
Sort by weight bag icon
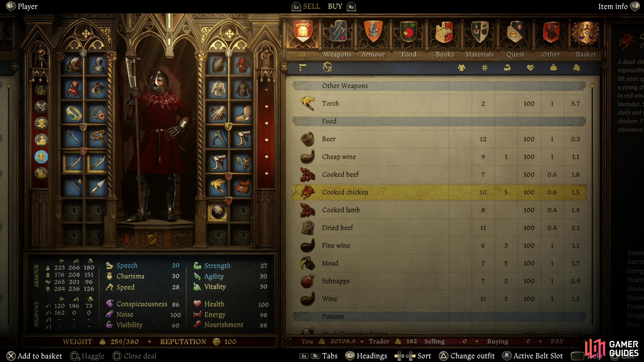tap(553, 68)
